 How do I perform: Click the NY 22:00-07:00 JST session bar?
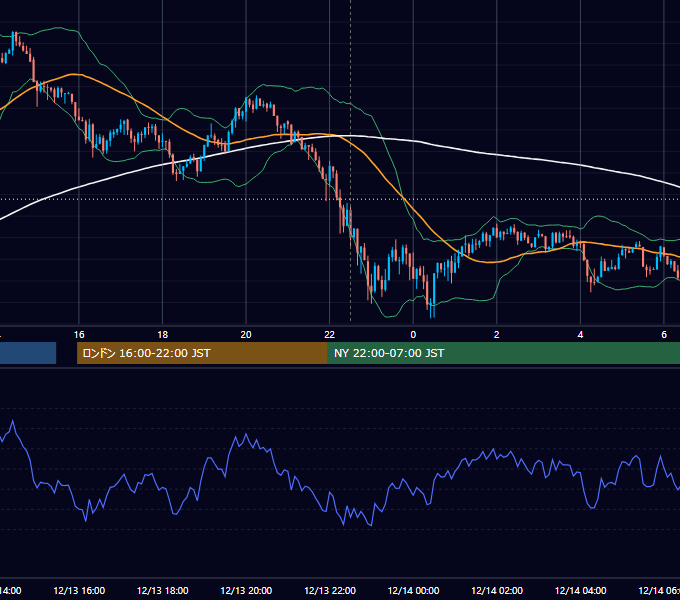[503, 353]
